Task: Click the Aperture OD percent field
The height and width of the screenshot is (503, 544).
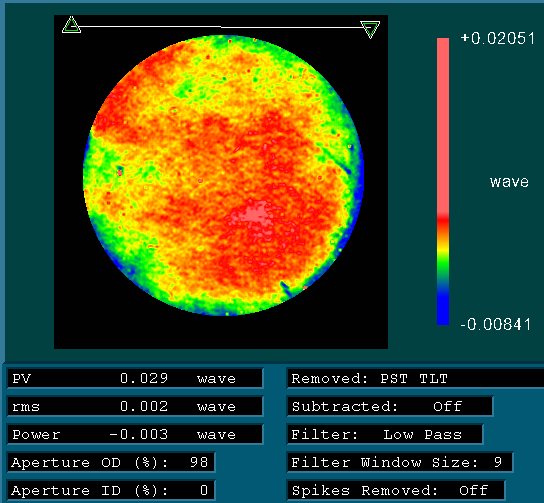Action: click(x=111, y=462)
